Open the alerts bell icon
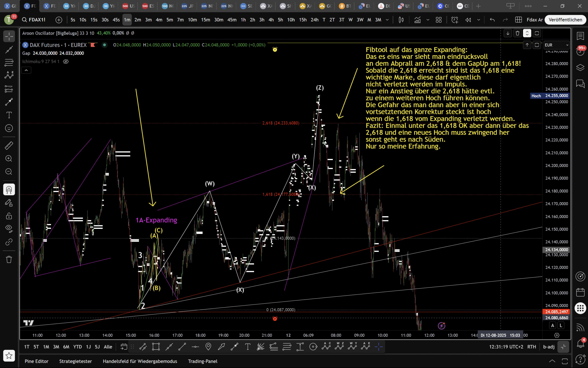This screenshot has height=368, width=588. 580,344
